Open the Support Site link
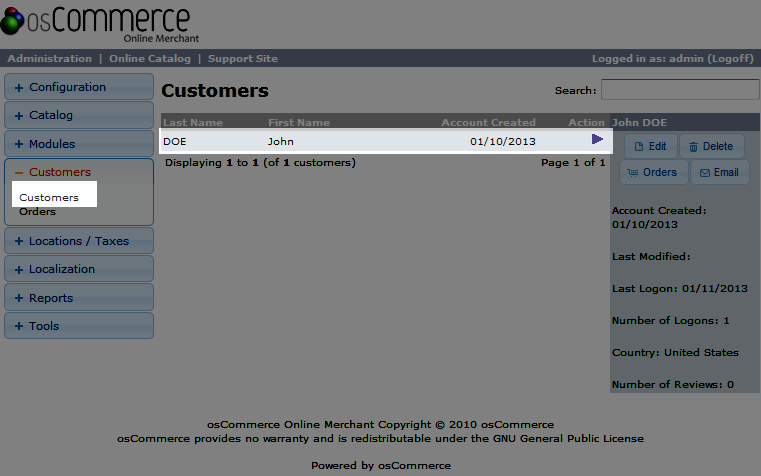 243,59
